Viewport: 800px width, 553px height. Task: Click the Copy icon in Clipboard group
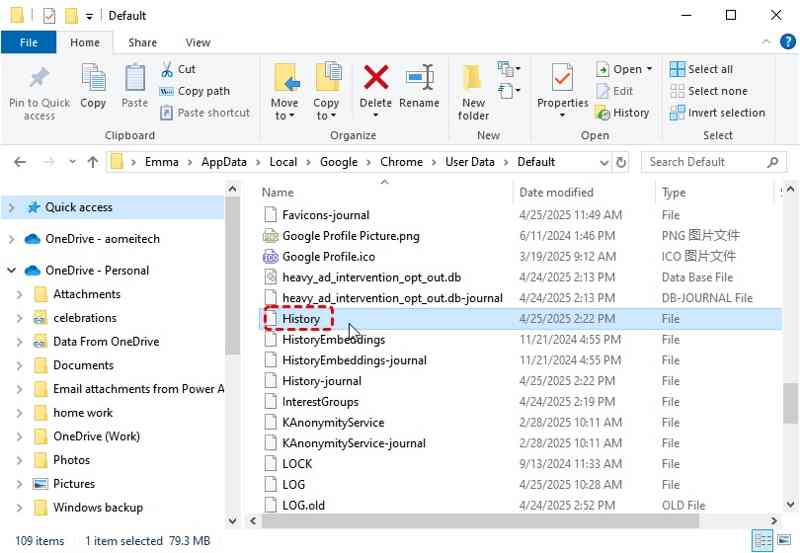93,78
